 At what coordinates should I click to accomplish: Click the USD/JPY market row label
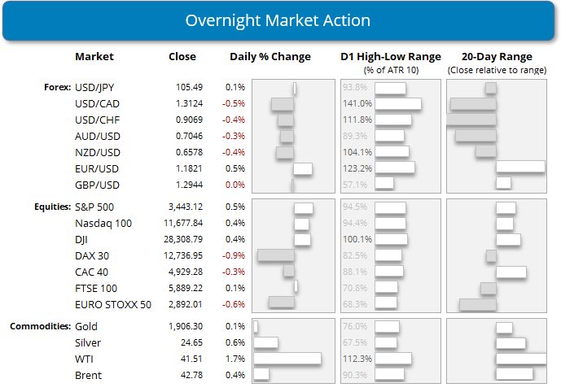tap(94, 88)
